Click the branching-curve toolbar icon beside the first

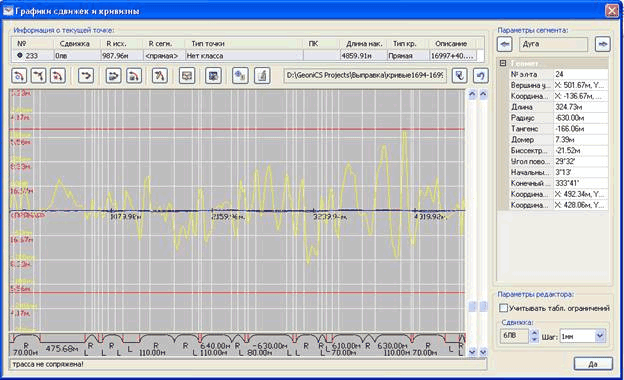pyautogui.click(x=39, y=76)
